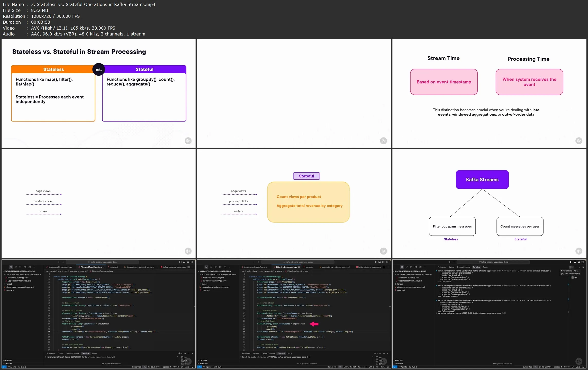Screen dimensions: 588x370
Task: Click panel more-actions ellipsis in docker terminal frame
Action: pyautogui.click(x=576, y=267)
